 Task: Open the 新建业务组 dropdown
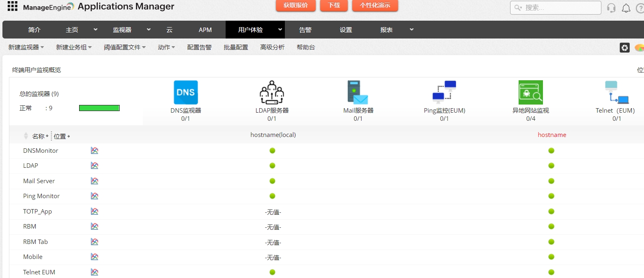[74, 47]
